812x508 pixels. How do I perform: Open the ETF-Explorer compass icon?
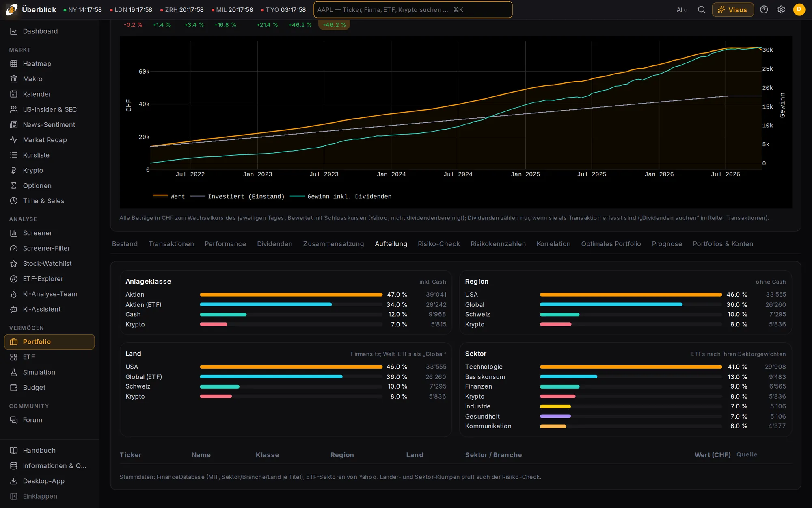click(x=14, y=279)
